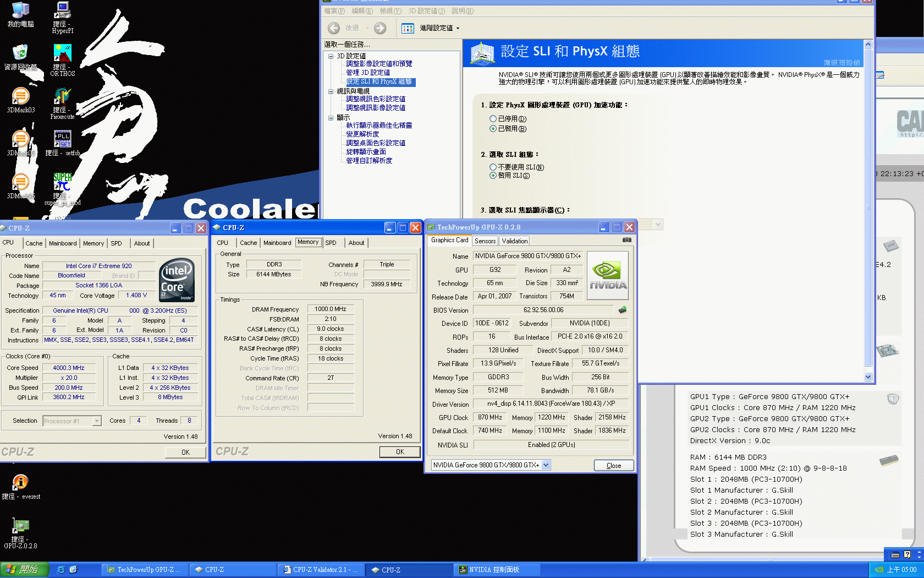Open the change resolution tree link
The height and width of the screenshot is (578, 924).
(362, 134)
